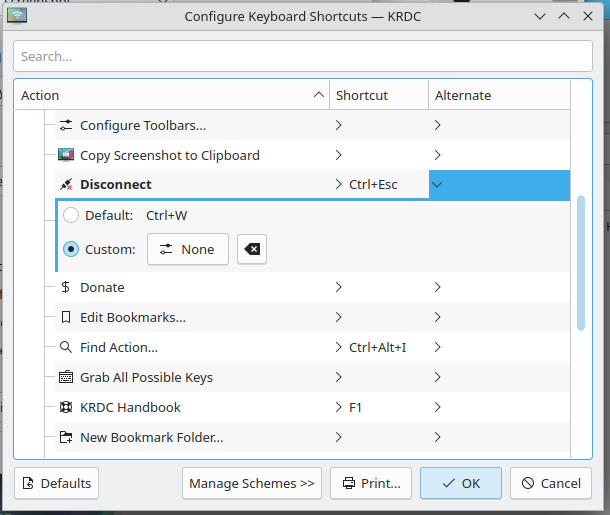Click the Copy Screenshot to Clipboard icon
The image size is (610, 515).
(66, 155)
